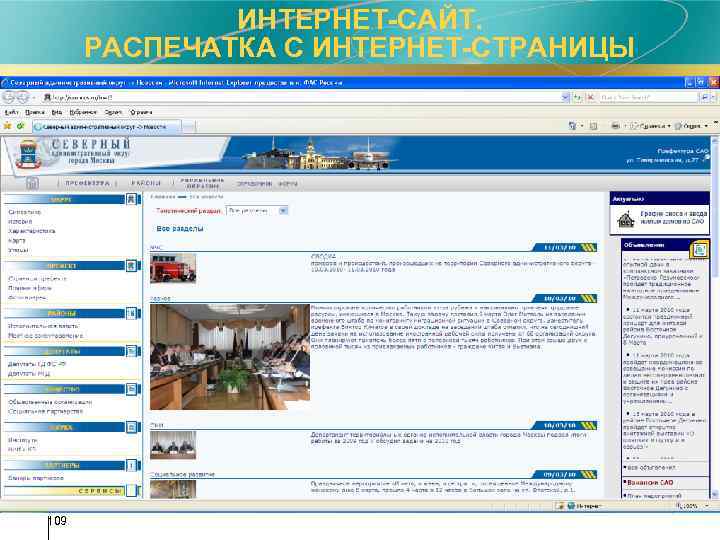Open the Социальное партнерство sidebar link
This screenshot has width=720, height=540.
pos(46,411)
